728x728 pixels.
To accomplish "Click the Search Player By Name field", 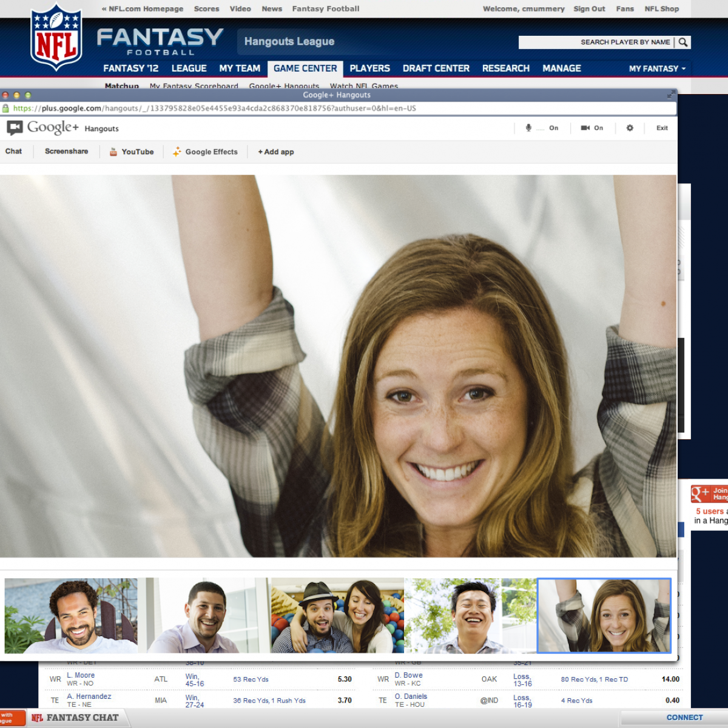I will [595, 42].
